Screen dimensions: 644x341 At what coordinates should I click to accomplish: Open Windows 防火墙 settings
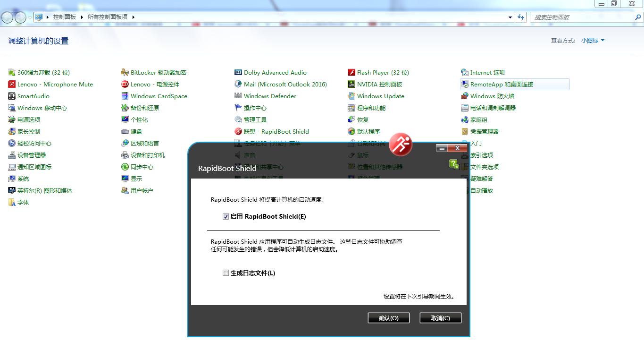492,96
